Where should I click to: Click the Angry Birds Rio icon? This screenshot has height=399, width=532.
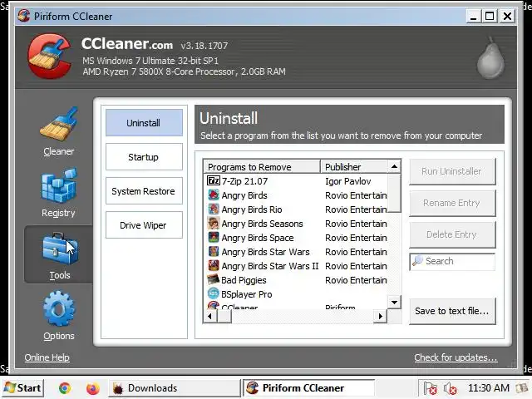pos(214,209)
